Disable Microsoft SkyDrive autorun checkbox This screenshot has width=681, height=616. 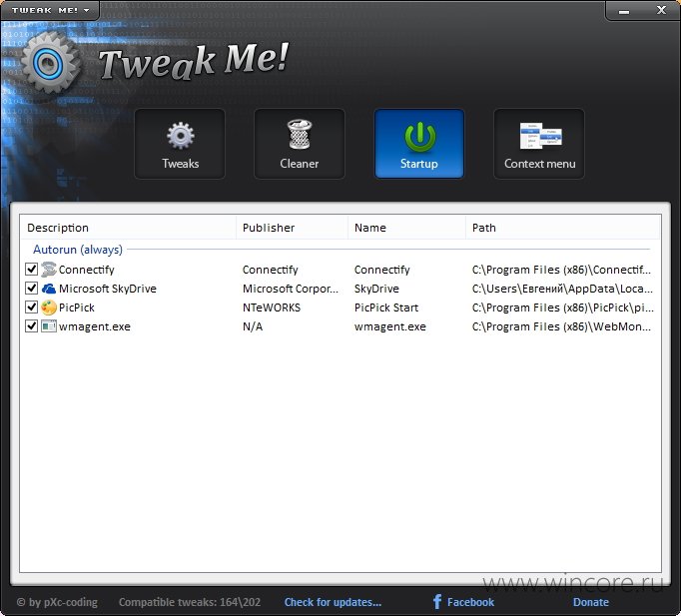pos(31,289)
